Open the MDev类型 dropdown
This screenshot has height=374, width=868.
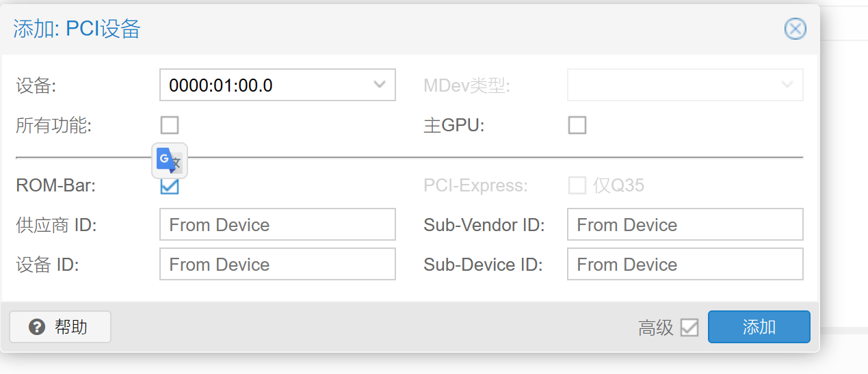click(685, 85)
